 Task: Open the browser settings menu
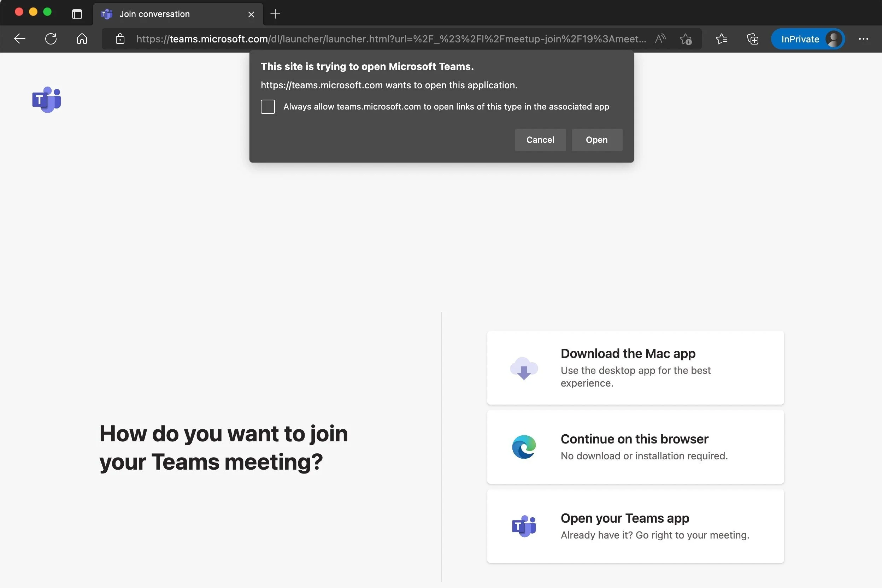click(864, 39)
